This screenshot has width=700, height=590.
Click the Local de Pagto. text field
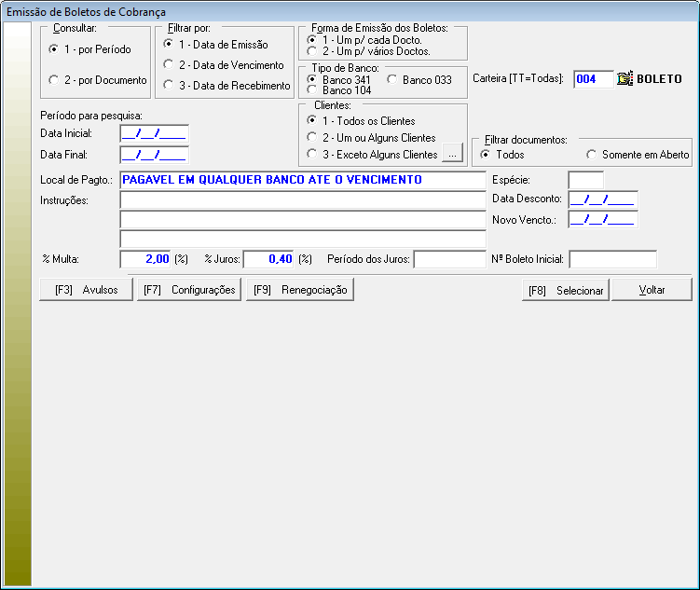[x=303, y=179]
